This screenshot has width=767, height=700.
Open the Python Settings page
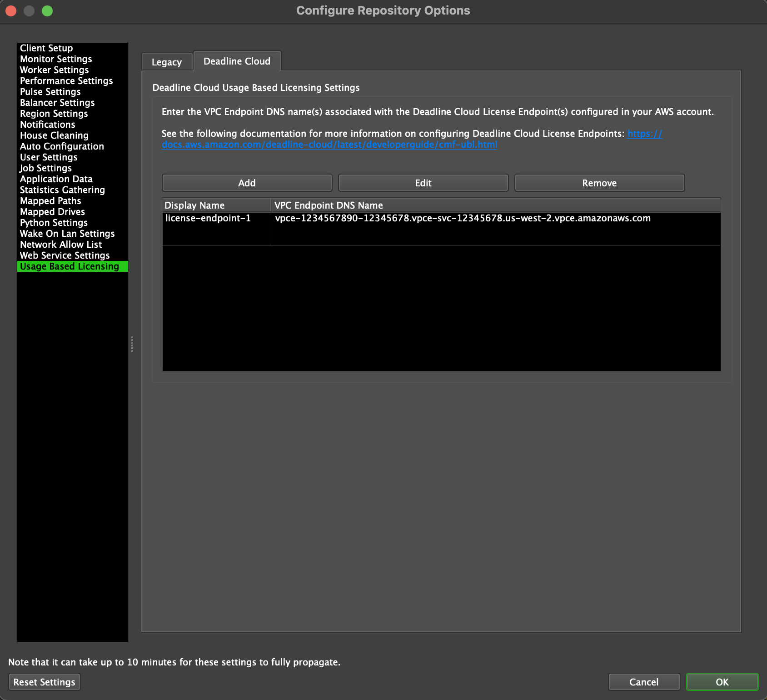click(53, 222)
